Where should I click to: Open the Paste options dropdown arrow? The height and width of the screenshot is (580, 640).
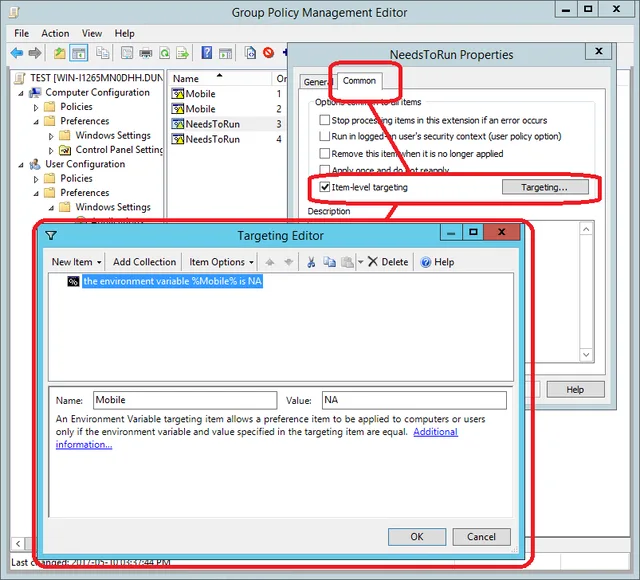360,262
